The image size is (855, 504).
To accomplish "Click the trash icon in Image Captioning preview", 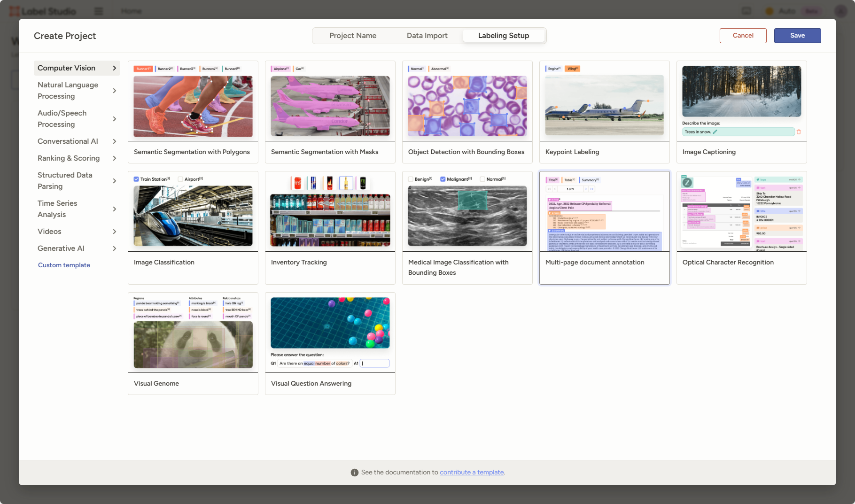I will 799,132.
